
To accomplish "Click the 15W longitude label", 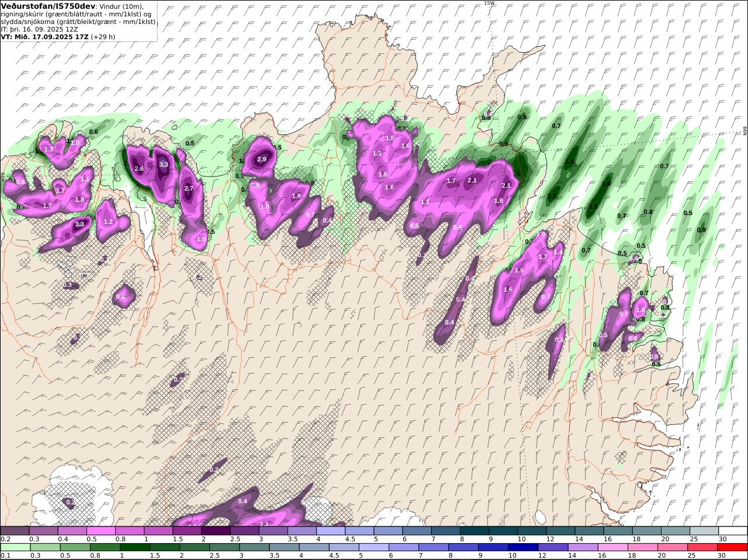I will [489, 3].
